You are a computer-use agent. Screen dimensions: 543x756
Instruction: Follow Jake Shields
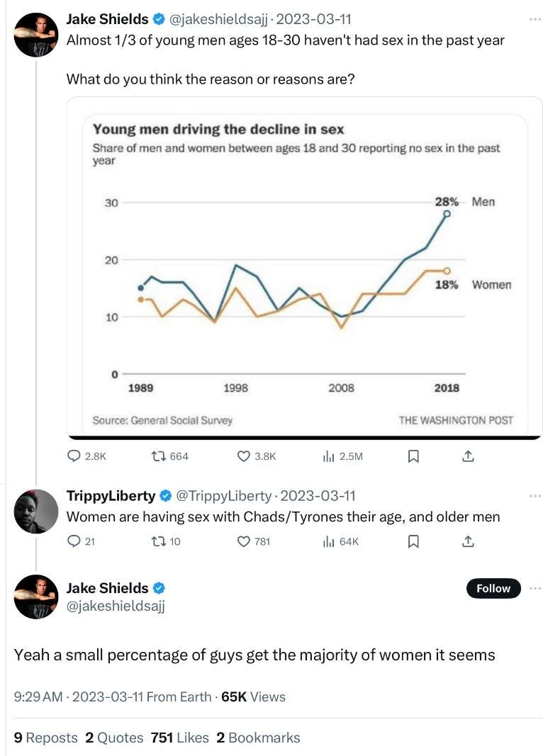493,588
